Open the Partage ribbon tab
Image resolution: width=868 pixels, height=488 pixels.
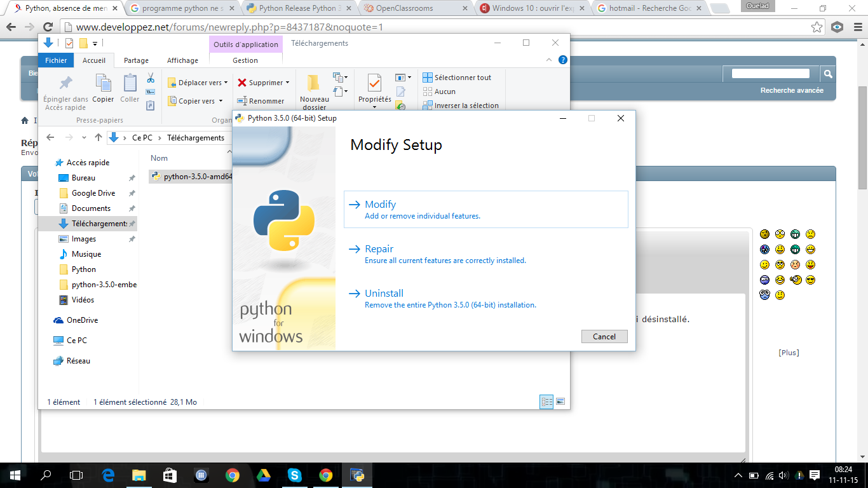(136, 60)
